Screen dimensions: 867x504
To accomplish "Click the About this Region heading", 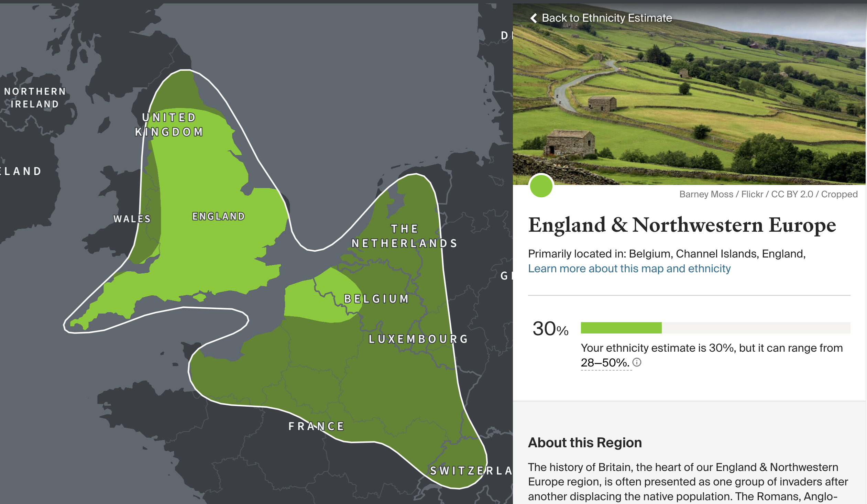I will pos(585,442).
